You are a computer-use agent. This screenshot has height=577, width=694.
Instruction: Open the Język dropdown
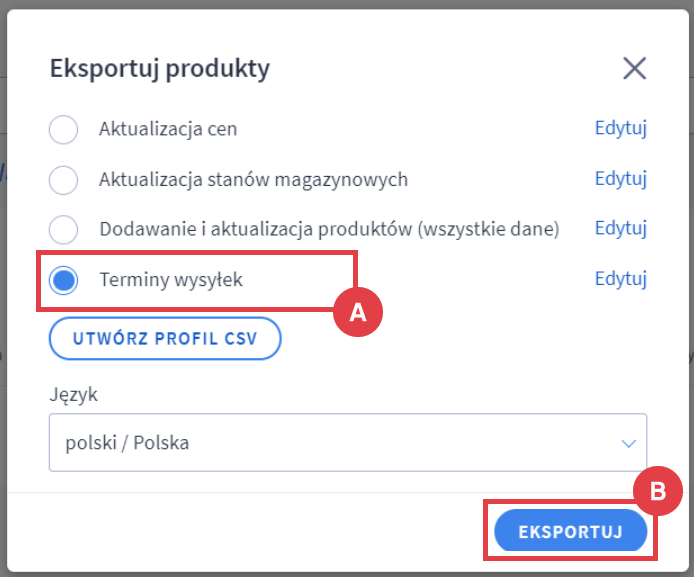click(347, 442)
